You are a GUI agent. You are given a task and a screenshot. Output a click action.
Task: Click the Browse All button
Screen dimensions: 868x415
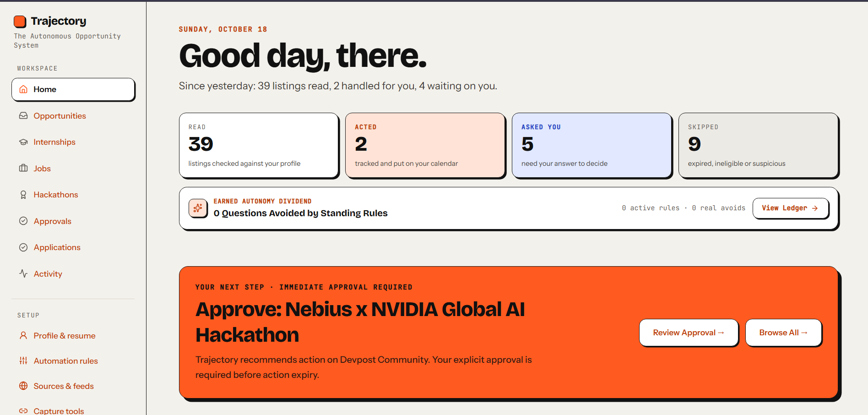click(x=783, y=333)
